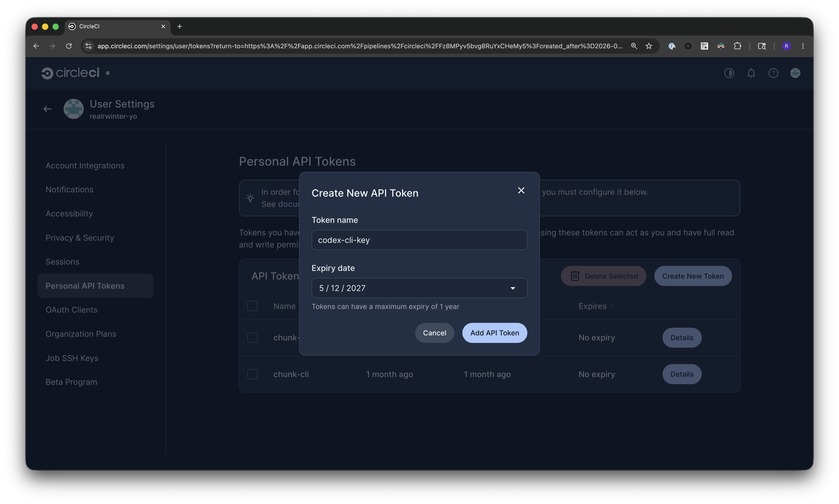Screen dimensions: 839x504
Task: Bookmark this page with the star
Action: pos(649,46)
